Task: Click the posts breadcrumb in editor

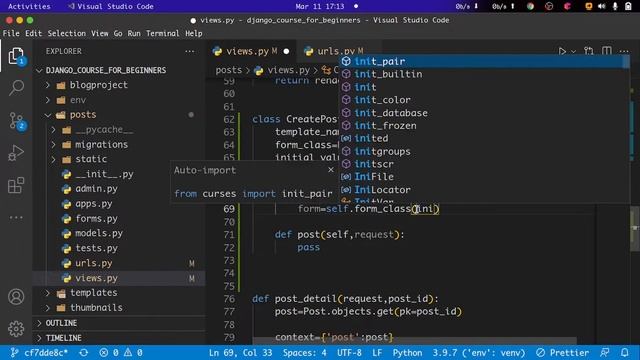Action: [229, 70]
